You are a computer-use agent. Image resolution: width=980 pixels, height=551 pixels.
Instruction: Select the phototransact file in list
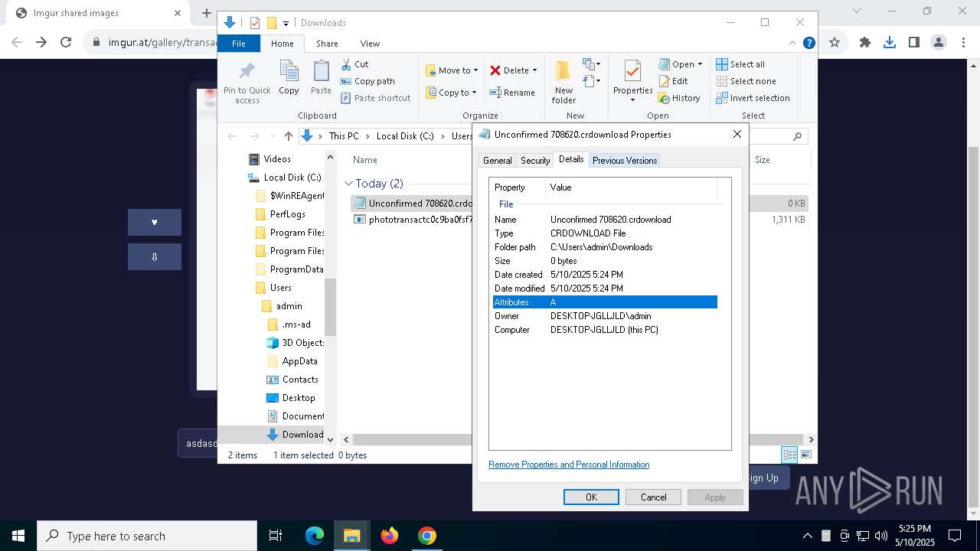coord(413,220)
